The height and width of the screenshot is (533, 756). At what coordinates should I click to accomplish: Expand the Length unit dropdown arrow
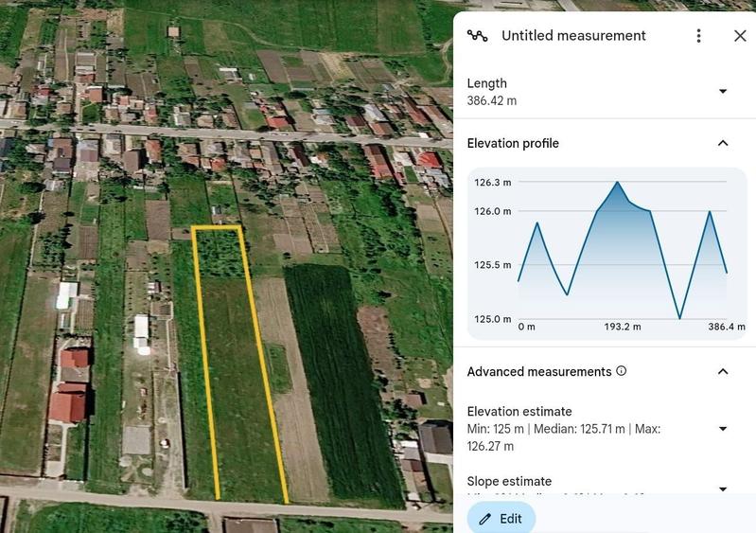click(x=723, y=91)
